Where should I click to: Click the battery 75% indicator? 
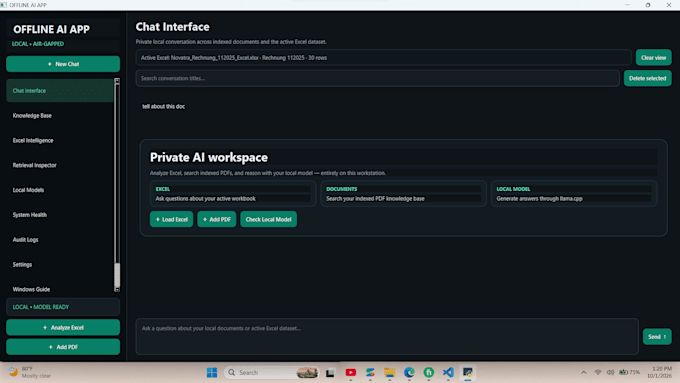click(x=629, y=373)
